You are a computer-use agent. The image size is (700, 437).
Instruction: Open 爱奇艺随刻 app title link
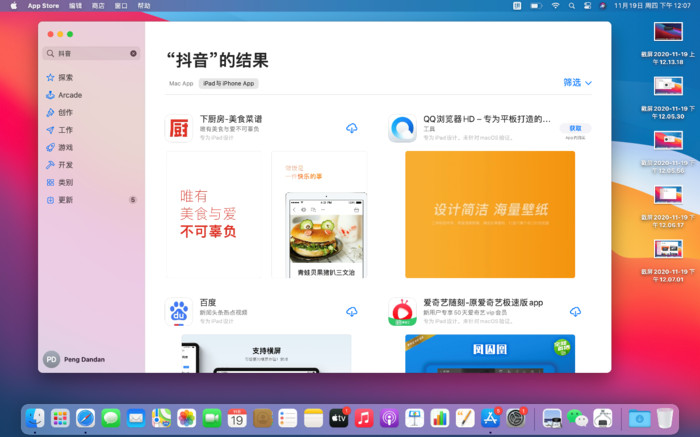483,303
